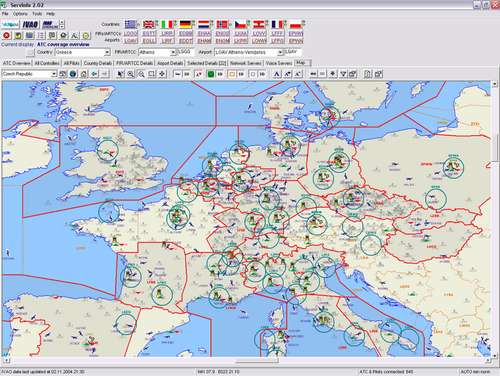Switch to the All Controllers tab

point(47,63)
